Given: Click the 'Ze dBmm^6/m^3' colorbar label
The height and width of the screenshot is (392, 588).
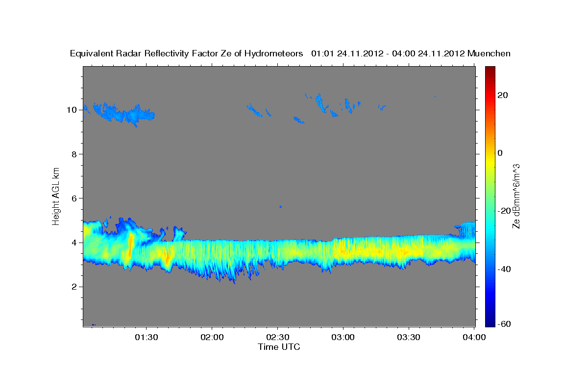Looking at the screenshot, I should 516,196.
